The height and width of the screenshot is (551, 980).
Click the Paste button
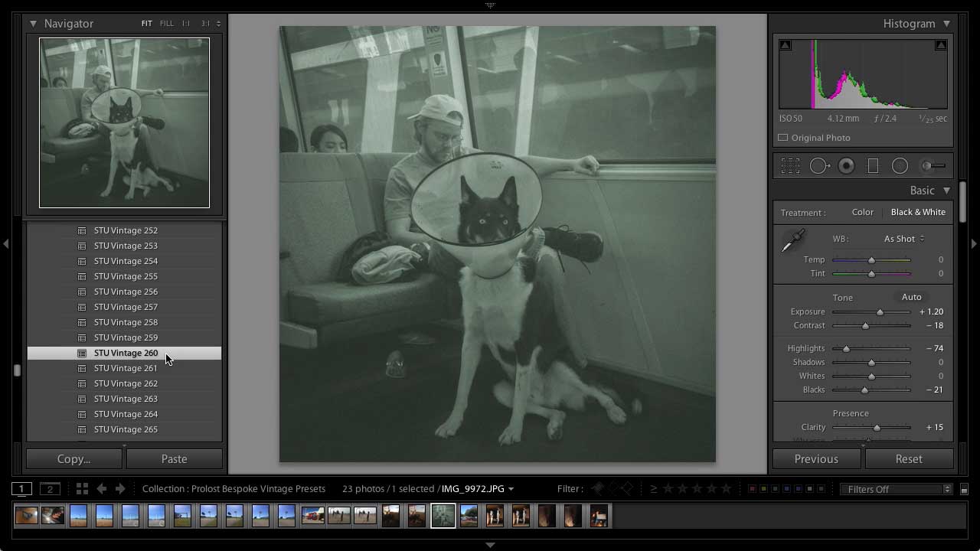coord(175,459)
